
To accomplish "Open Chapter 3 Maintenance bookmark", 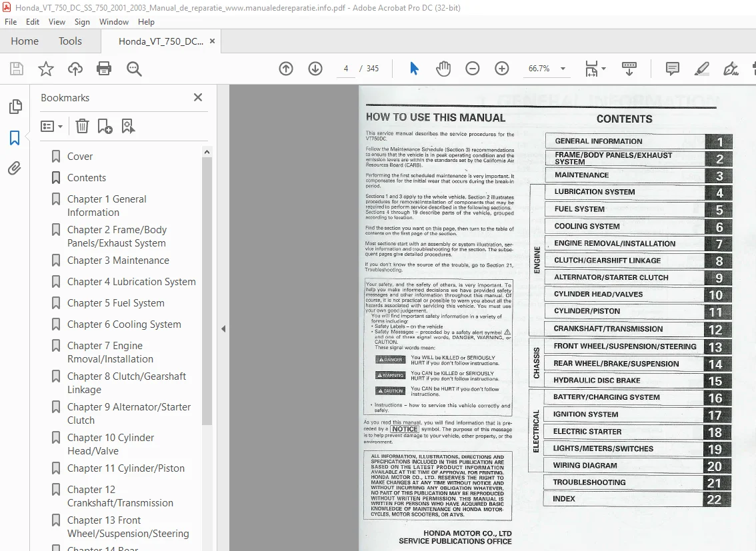I will pyautogui.click(x=118, y=261).
